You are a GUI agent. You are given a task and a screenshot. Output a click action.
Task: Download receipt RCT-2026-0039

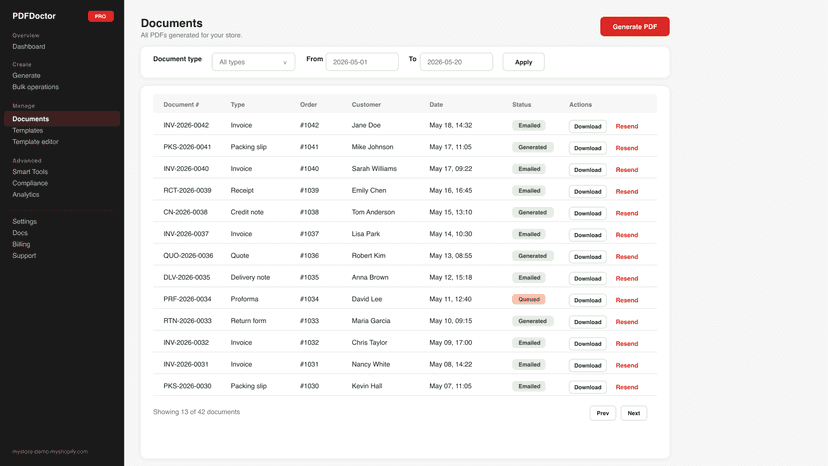coord(588,191)
